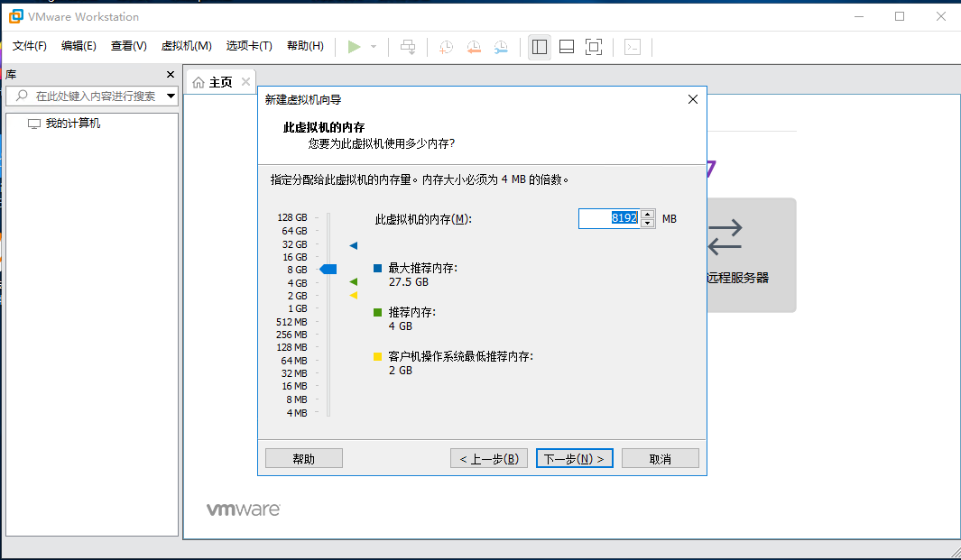Click the blue maximum recommended memory marker

pyautogui.click(x=354, y=245)
